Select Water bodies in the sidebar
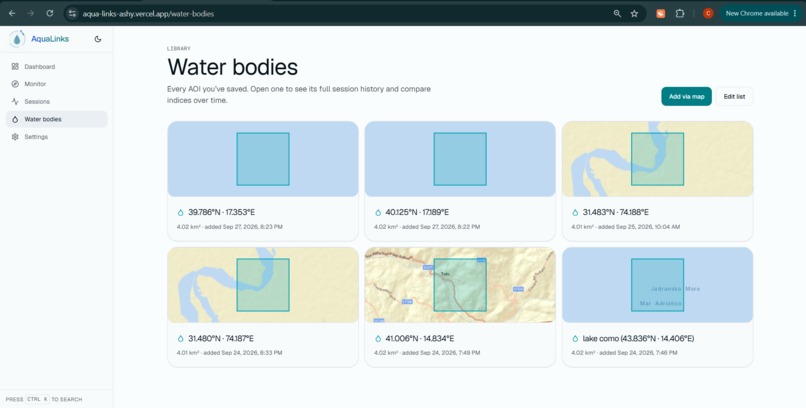Screen dimensions: 806x408 click(x=57, y=119)
